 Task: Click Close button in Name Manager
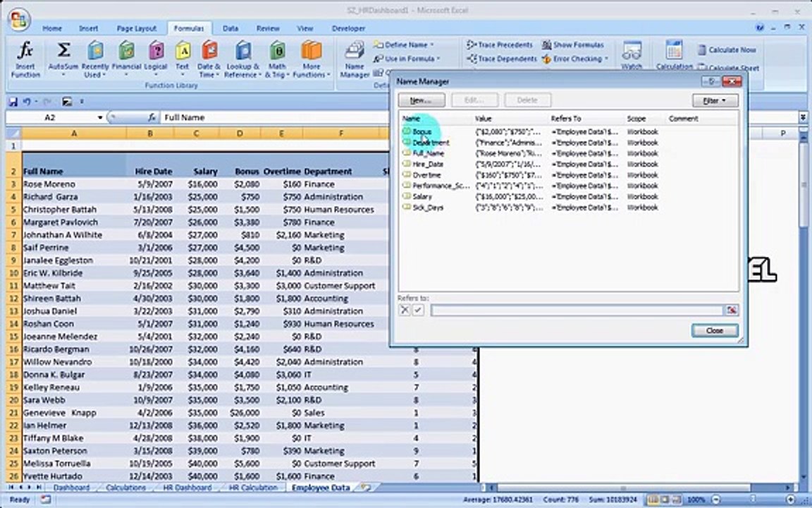pos(715,331)
